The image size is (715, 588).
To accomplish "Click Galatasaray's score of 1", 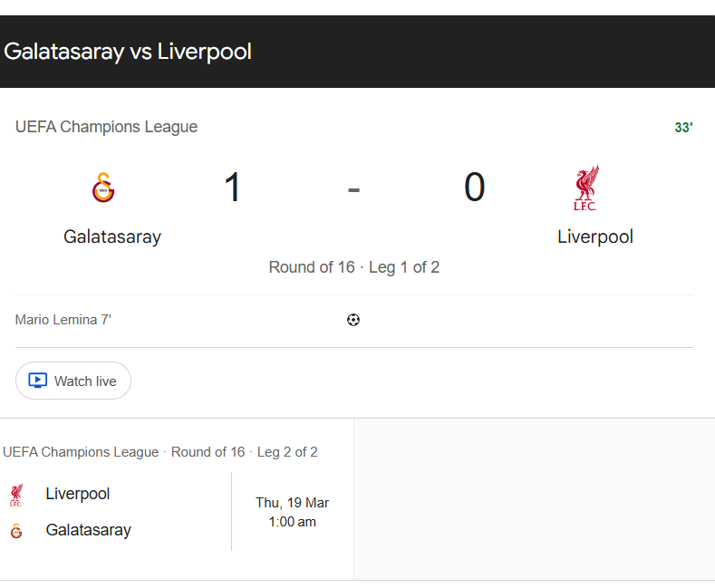I will point(233,188).
